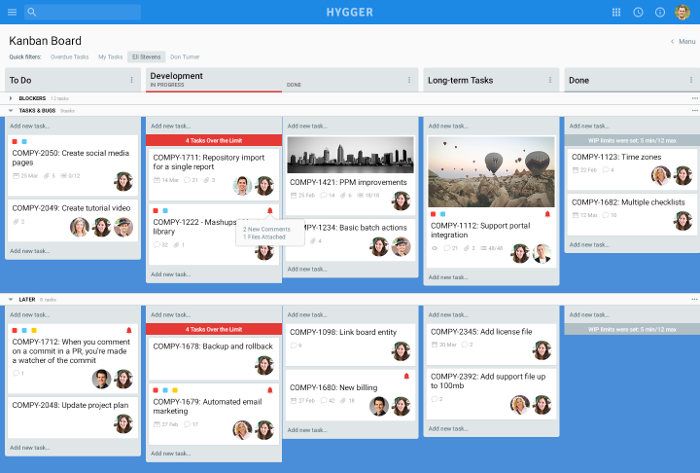Screen dimensions: 700x473
Task: Click blue label on COMPY-1222 card
Action: tap(165, 211)
